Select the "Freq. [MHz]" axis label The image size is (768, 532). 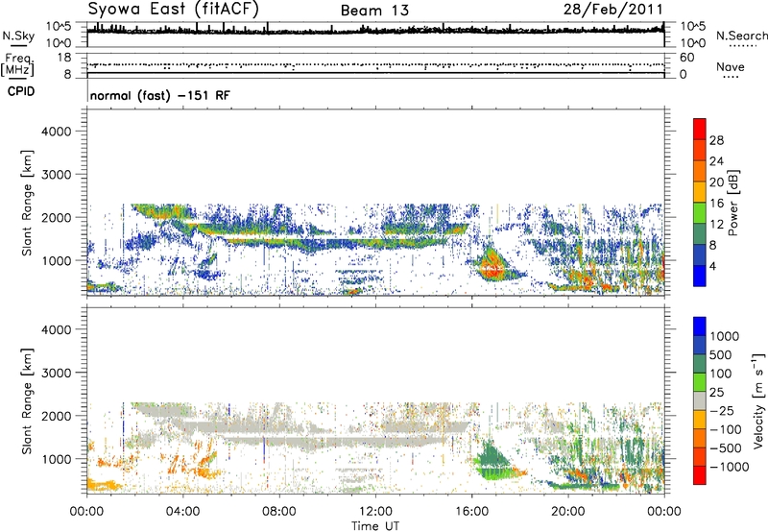click(x=17, y=65)
